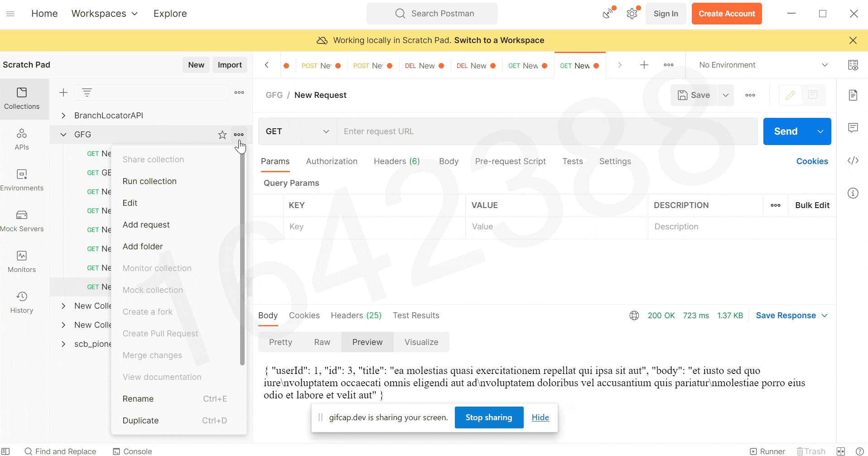Open the History sidebar section
This screenshot has height=456, width=868.
point(22,303)
